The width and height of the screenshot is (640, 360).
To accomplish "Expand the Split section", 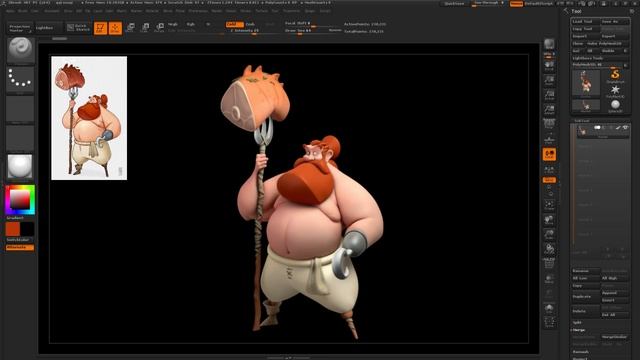I will 577,322.
